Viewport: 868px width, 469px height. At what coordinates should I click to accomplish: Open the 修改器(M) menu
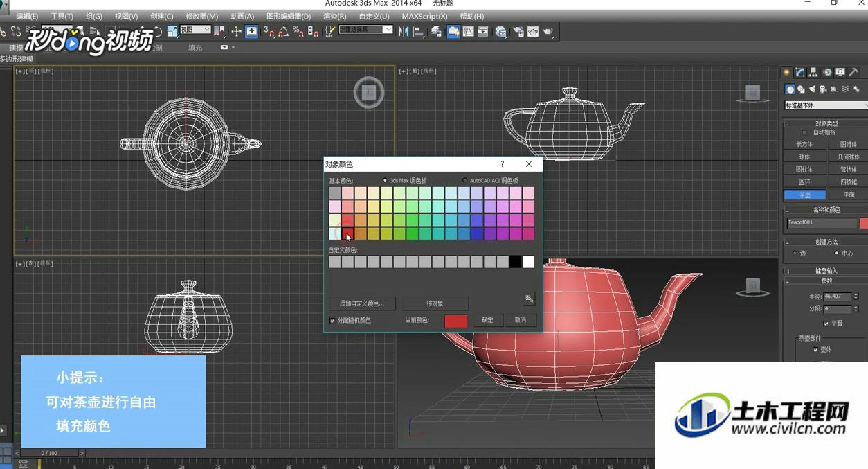(x=202, y=16)
